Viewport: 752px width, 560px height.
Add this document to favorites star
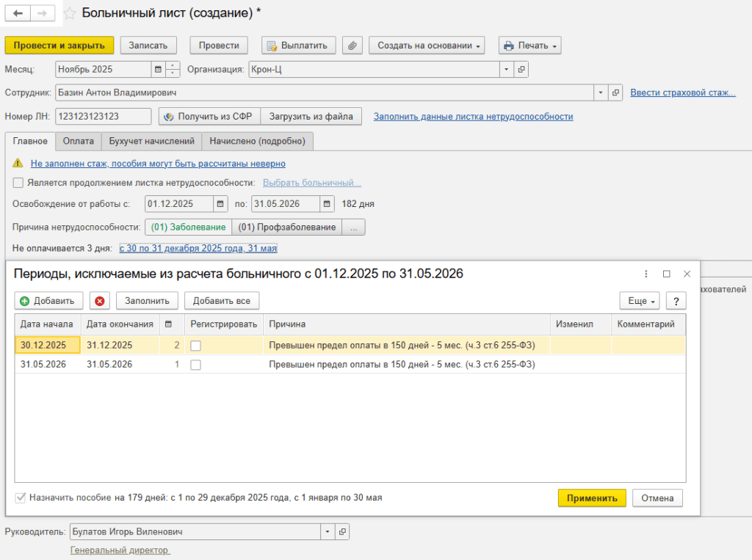70,13
